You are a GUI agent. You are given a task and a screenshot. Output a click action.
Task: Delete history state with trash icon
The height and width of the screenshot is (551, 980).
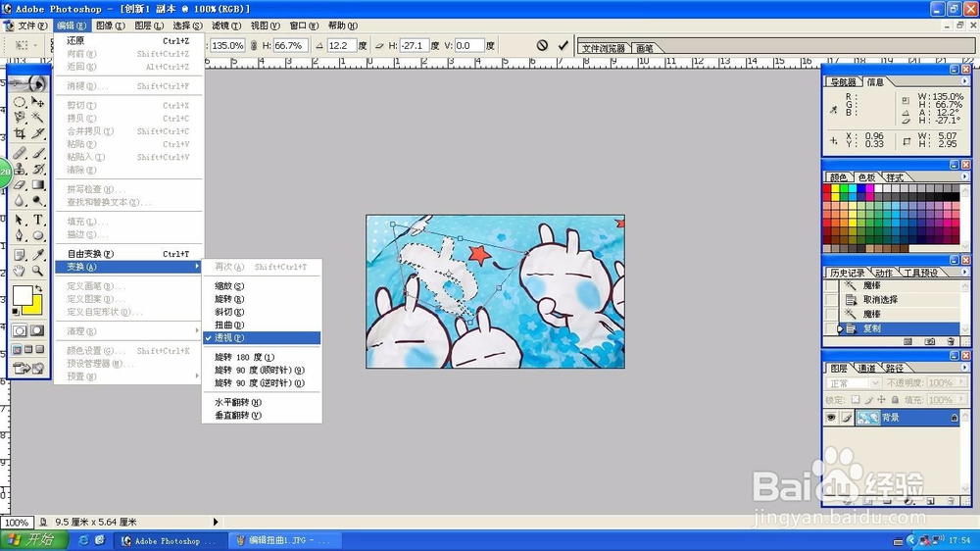[951, 341]
